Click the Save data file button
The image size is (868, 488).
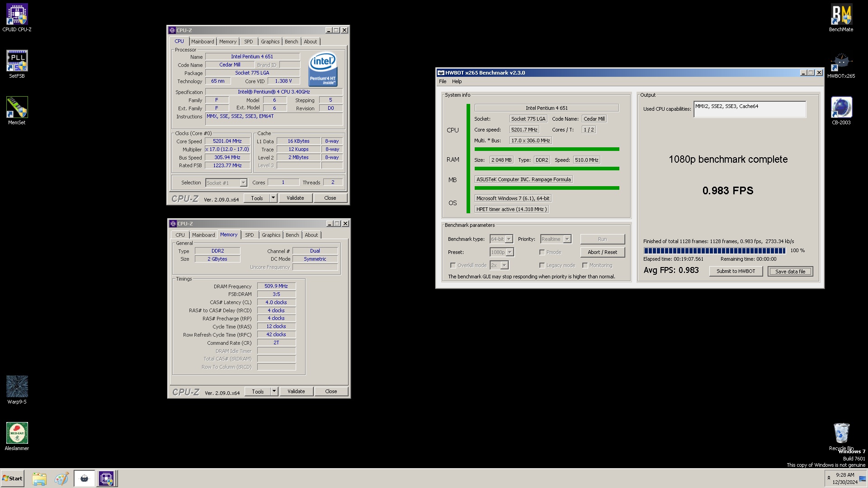[790, 271]
